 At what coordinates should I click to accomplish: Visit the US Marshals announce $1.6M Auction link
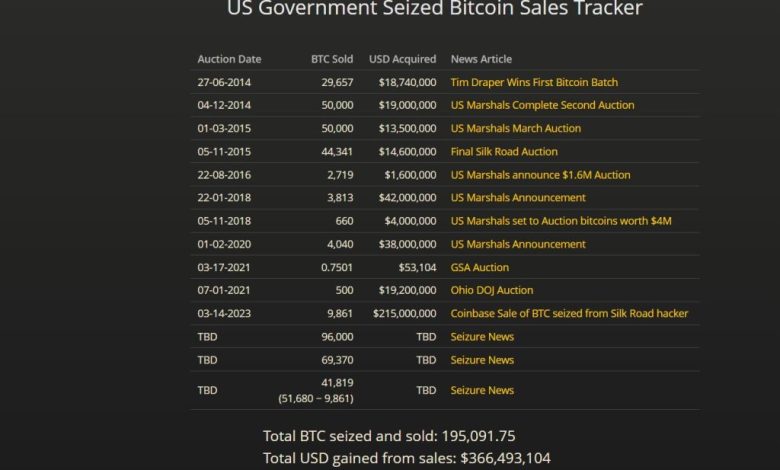point(540,174)
